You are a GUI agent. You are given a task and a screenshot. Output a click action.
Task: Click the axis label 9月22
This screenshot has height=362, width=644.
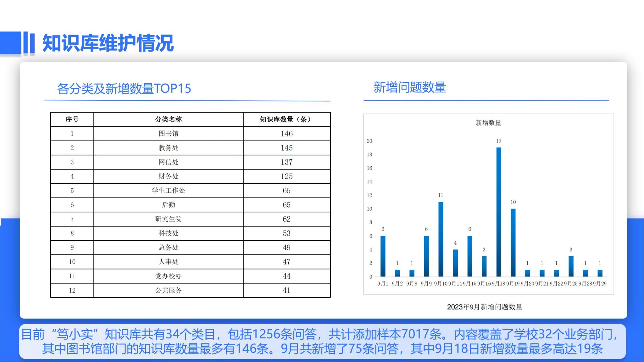pos(556,284)
